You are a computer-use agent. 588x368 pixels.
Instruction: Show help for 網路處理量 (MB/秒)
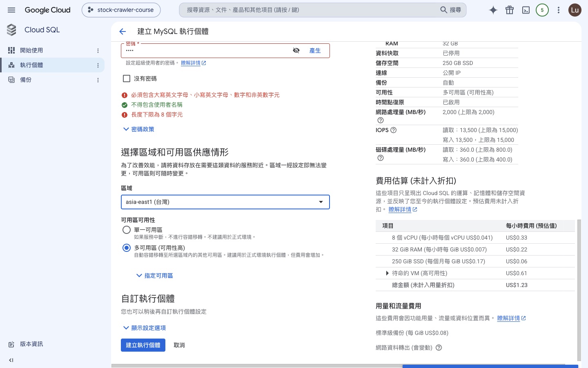(381, 120)
